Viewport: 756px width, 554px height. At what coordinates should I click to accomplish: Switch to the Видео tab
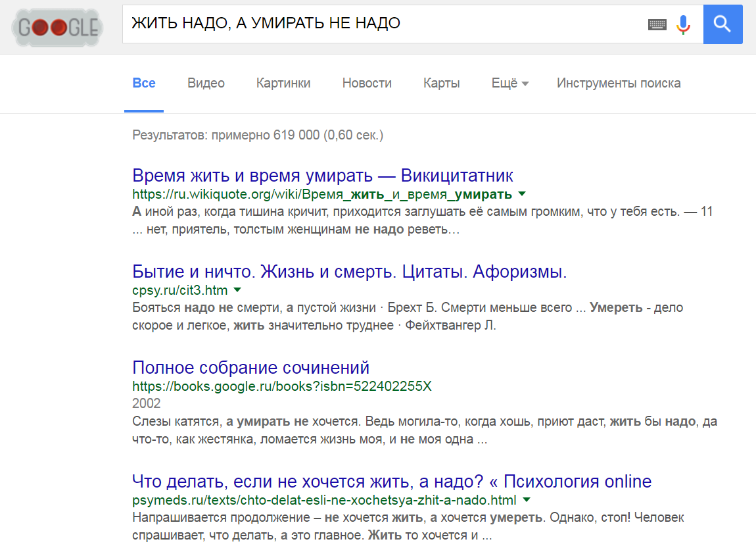(206, 83)
